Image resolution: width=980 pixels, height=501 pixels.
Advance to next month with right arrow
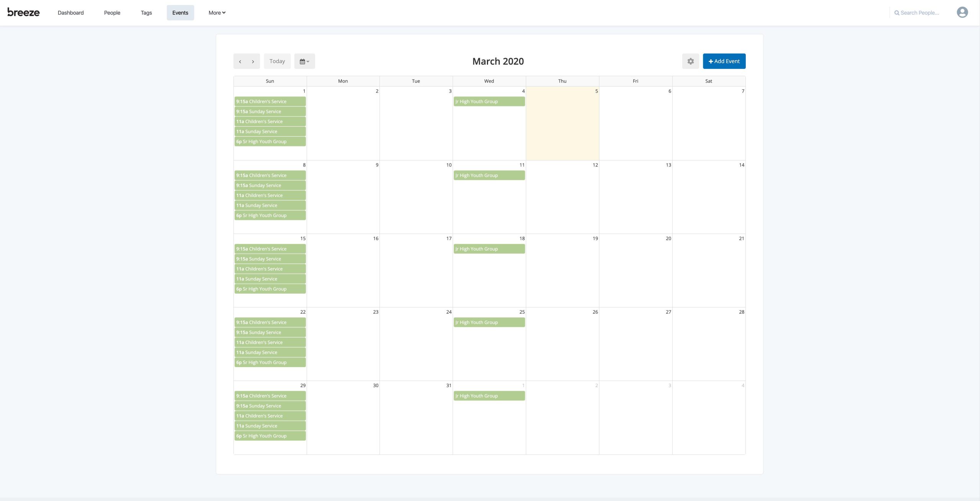[x=253, y=61]
